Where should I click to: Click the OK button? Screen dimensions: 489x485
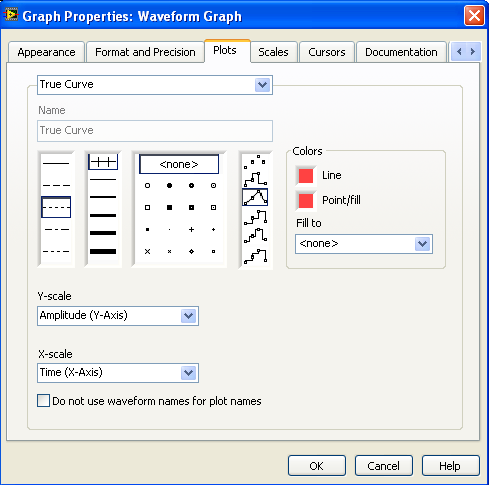[x=317, y=466]
